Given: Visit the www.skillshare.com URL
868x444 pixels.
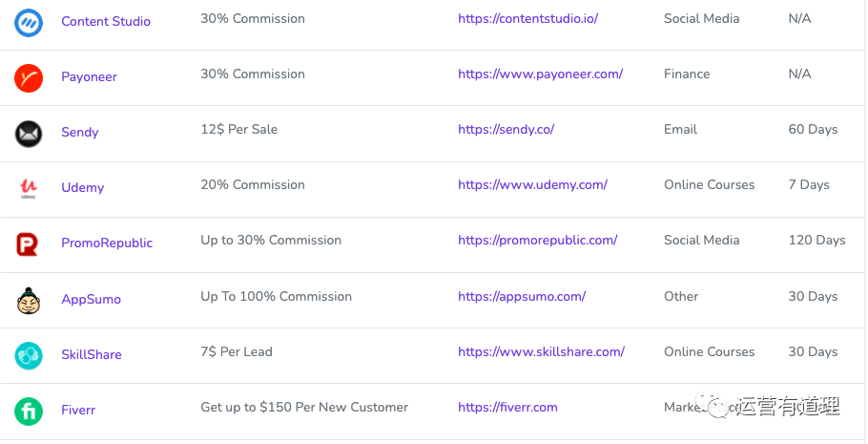Looking at the screenshot, I should click(x=542, y=351).
